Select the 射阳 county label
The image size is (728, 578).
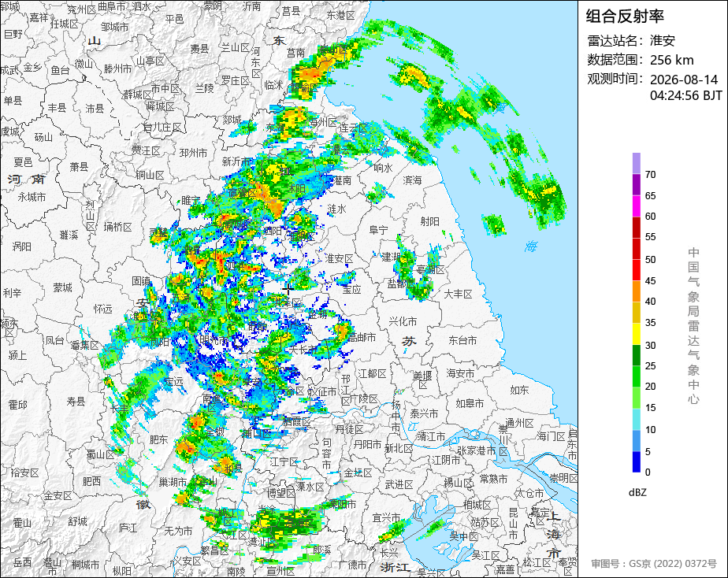(430, 222)
